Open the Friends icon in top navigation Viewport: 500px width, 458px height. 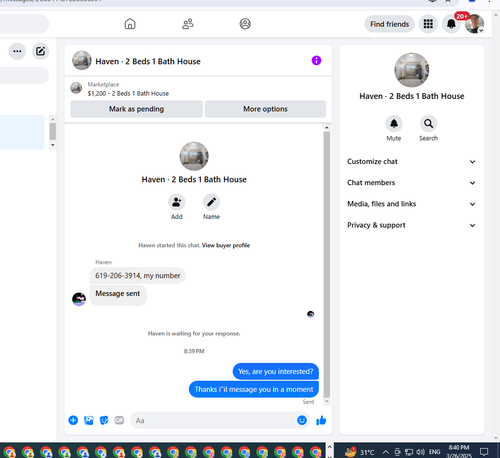click(188, 24)
